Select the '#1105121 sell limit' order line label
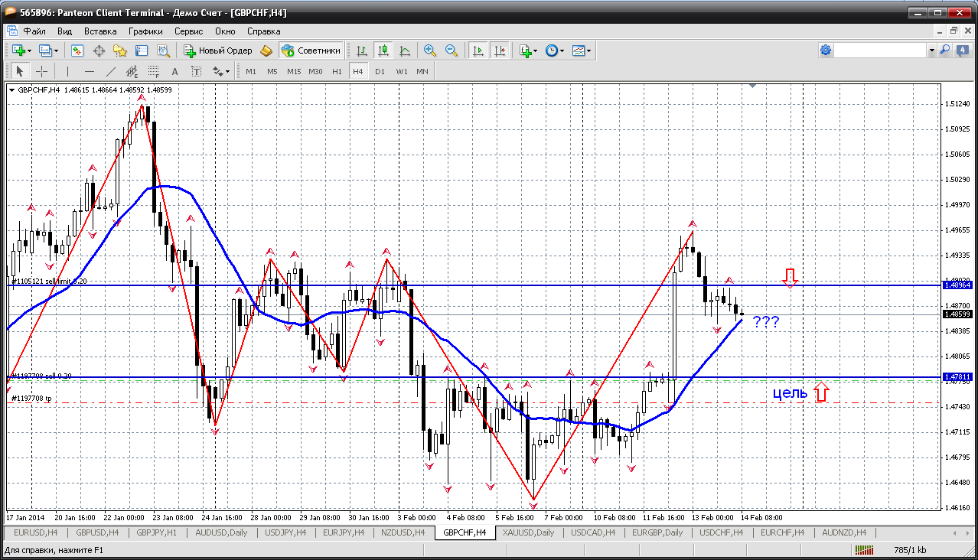This screenshot has width=978, height=560. 49,281
